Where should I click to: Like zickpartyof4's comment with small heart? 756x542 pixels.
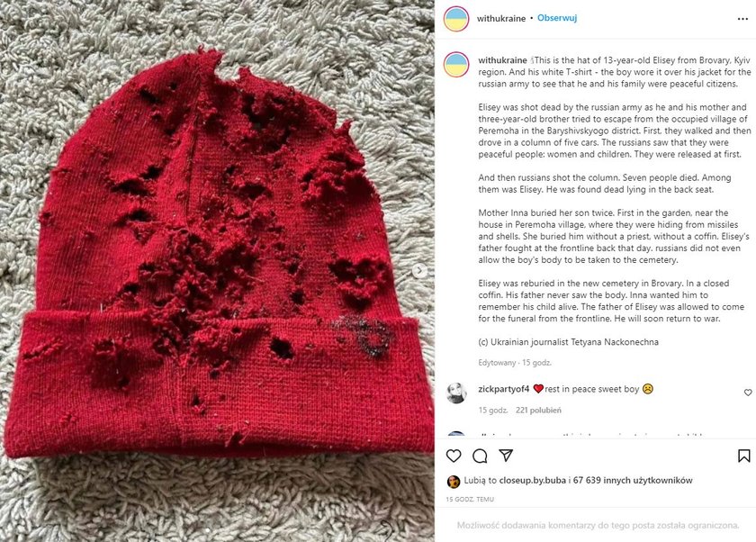pyautogui.click(x=748, y=393)
